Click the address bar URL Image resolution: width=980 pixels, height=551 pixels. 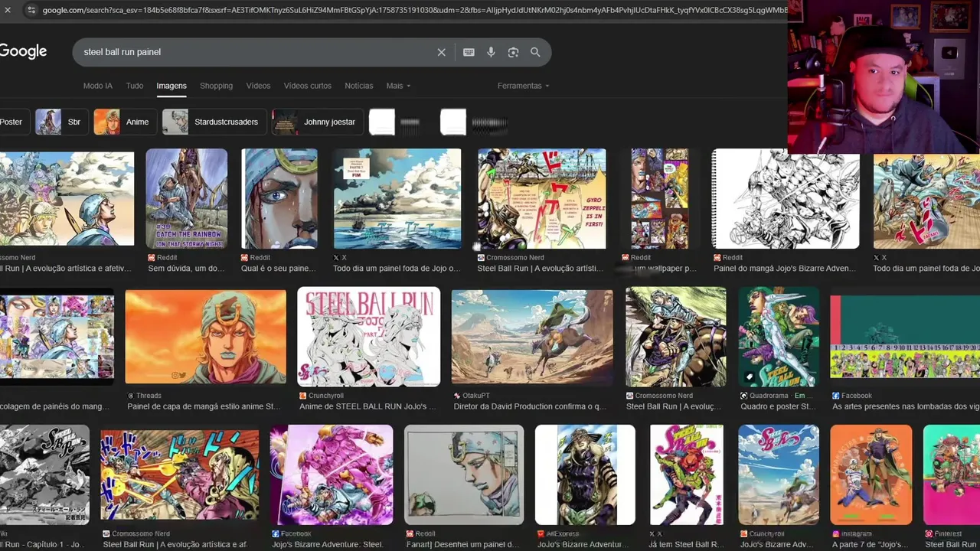pyautogui.click(x=413, y=10)
